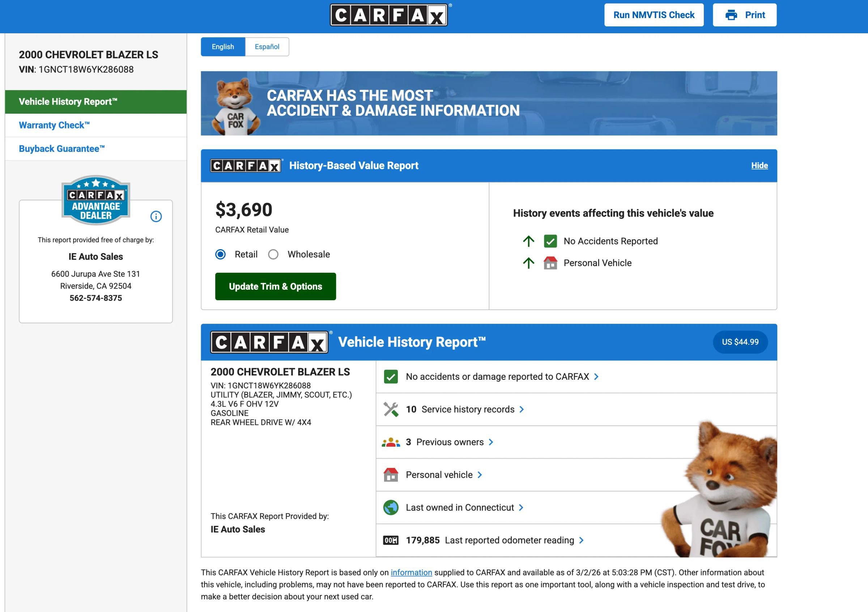This screenshot has height=612, width=868.
Task: Click the wrench icon for service history
Action: [391, 409]
